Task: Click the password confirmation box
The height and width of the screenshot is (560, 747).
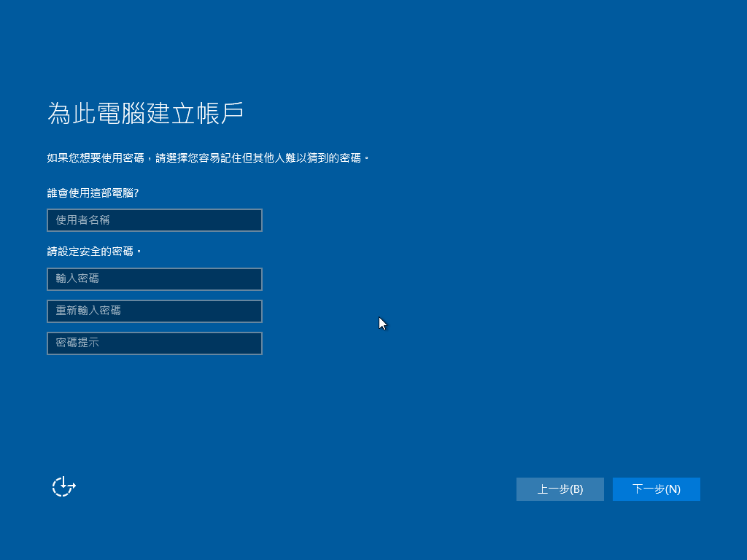Action: coord(154,311)
